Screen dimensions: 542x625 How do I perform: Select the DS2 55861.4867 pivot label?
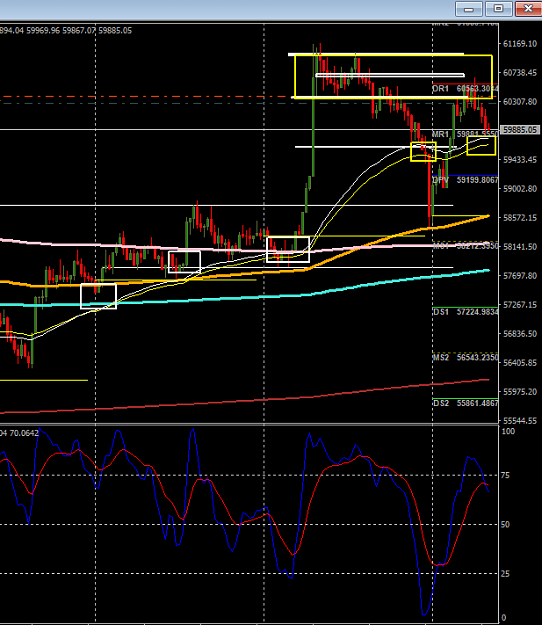point(465,403)
